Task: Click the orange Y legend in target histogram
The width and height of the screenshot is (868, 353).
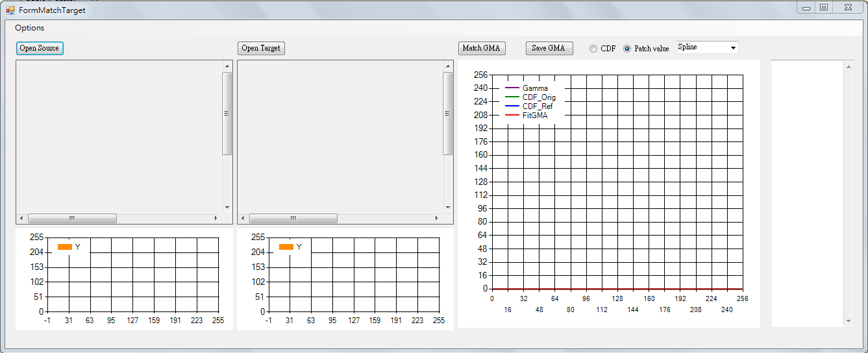Action: pyautogui.click(x=286, y=247)
